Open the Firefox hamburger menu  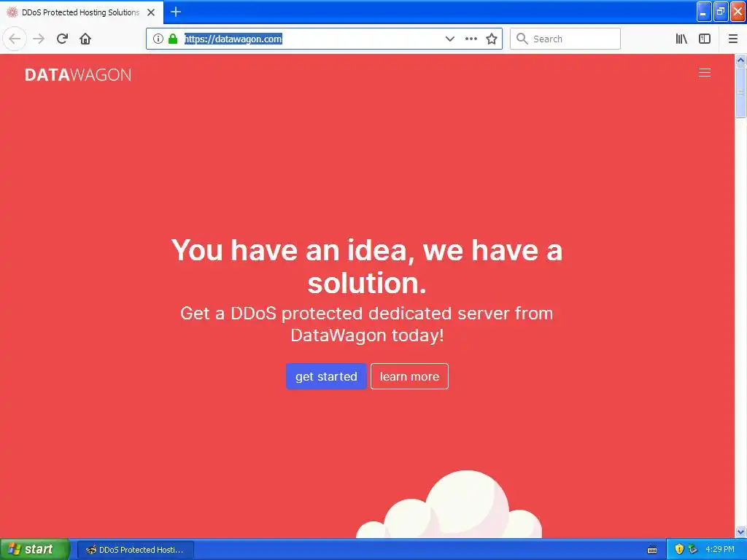[733, 39]
